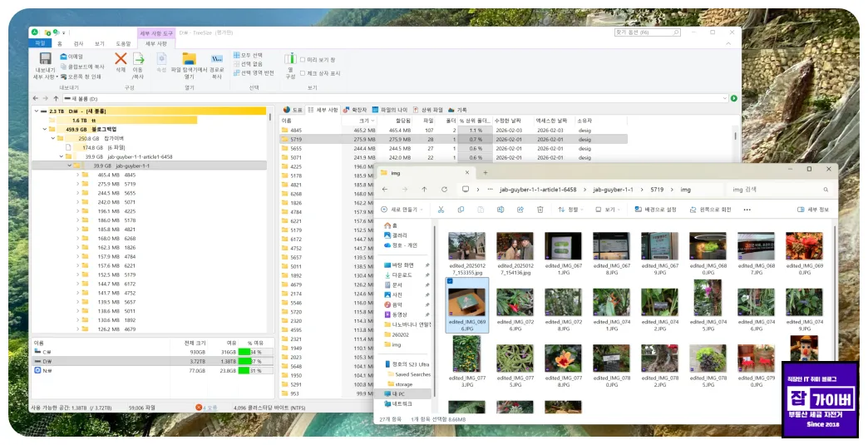Click the Copy path (경로로 복사) icon
The image size is (868, 445).
[217, 59]
